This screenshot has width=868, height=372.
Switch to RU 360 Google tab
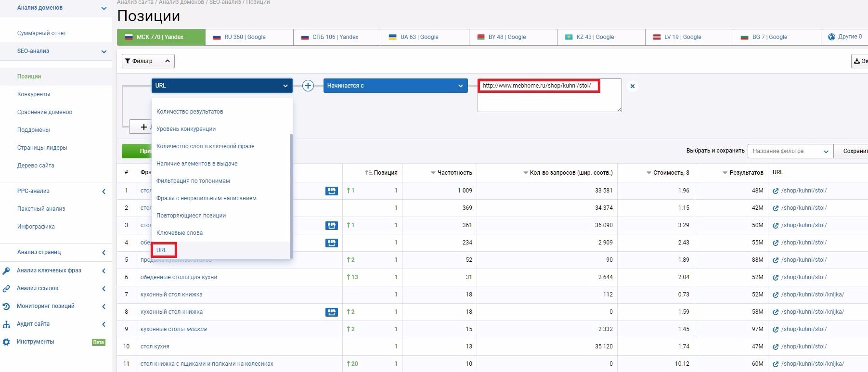[x=249, y=37]
